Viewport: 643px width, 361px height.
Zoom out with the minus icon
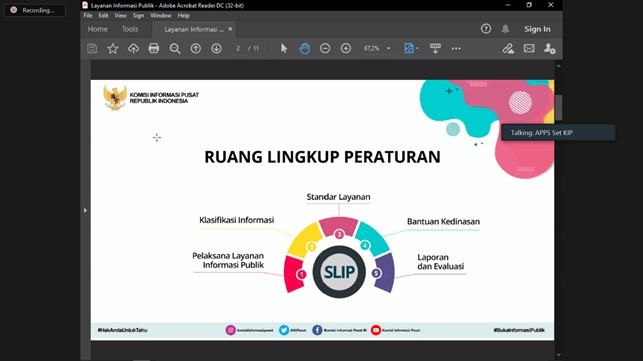pyautogui.click(x=325, y=48)
